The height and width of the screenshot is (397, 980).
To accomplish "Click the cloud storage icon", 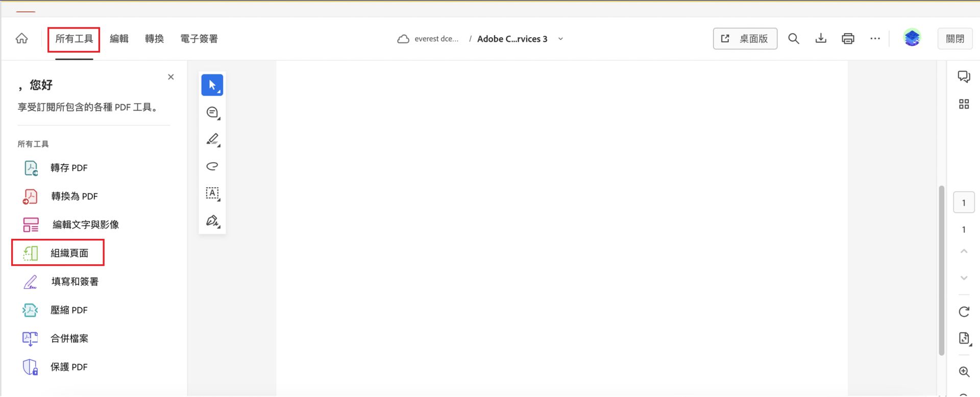I will point(403,39).
